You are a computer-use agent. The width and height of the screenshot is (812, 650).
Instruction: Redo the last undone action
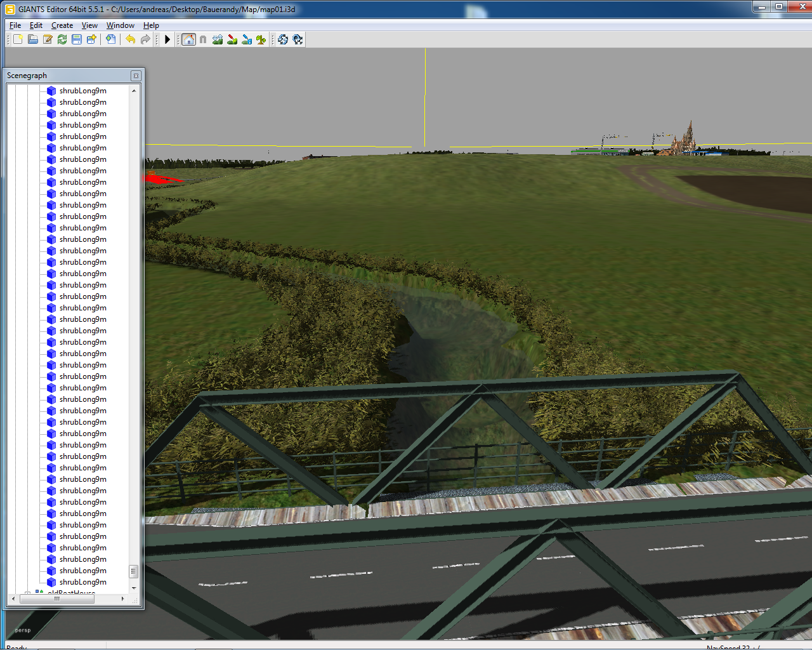[145, 39]
